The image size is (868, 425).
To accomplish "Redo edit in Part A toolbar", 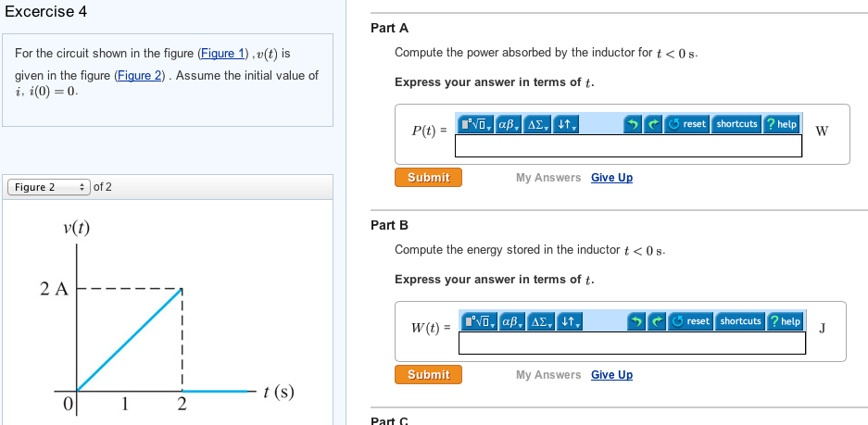I will tap(653, 124).
